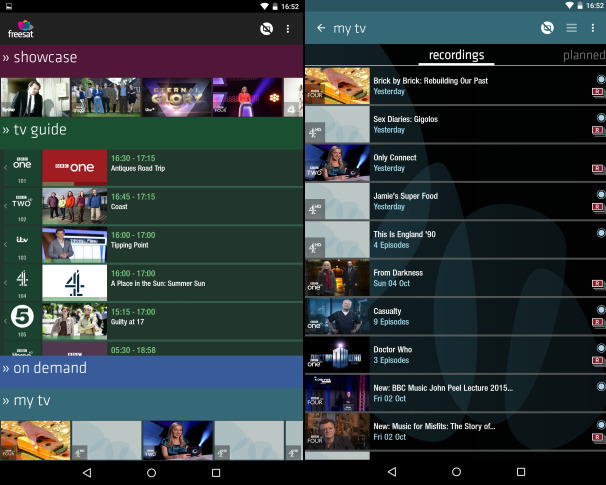606x485 pixels.
Task: Open my tv strip gold bricks thumbnail
Action: (x=35, y=440)
